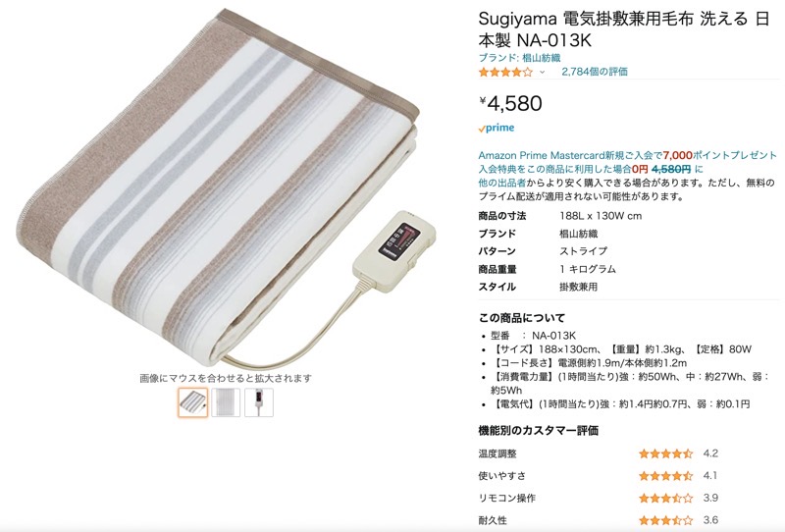Click the 使いやすさ rating stars
Image resolution: width=785 pixels, height=532 pixels.
[665, 476]
